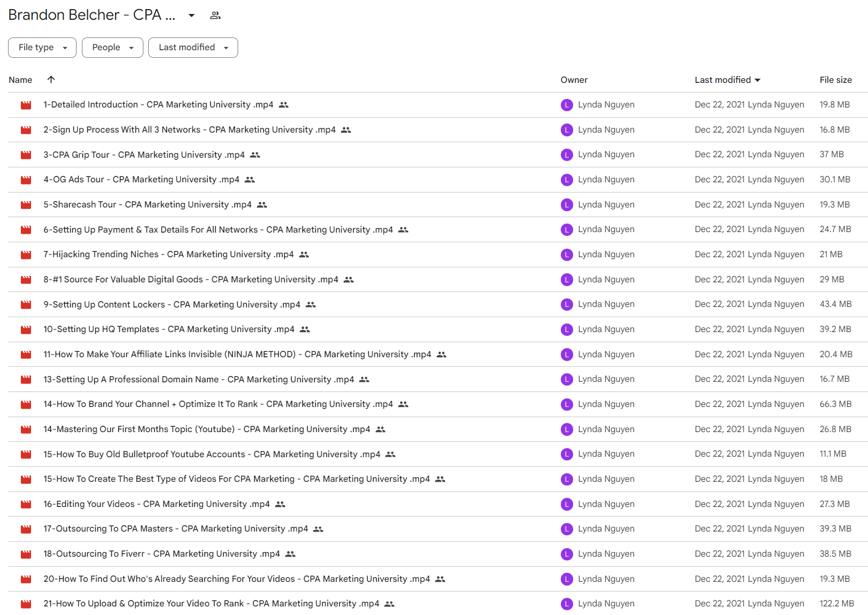The width and height of the screenshot is (868, 615).
Task: Select file 15-How To Create The Best Type of Videos
Action: (237, 479)
